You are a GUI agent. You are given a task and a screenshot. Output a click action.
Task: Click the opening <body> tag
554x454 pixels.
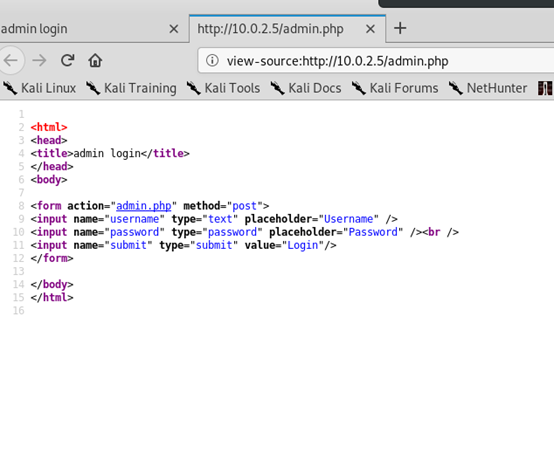(49, 180)
